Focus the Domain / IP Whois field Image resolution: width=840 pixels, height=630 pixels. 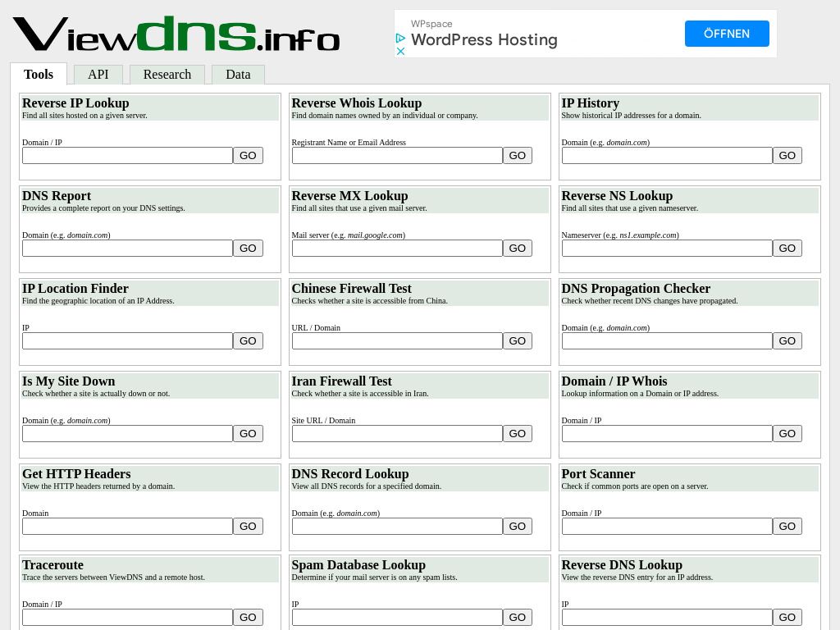[x=667, y=433]
